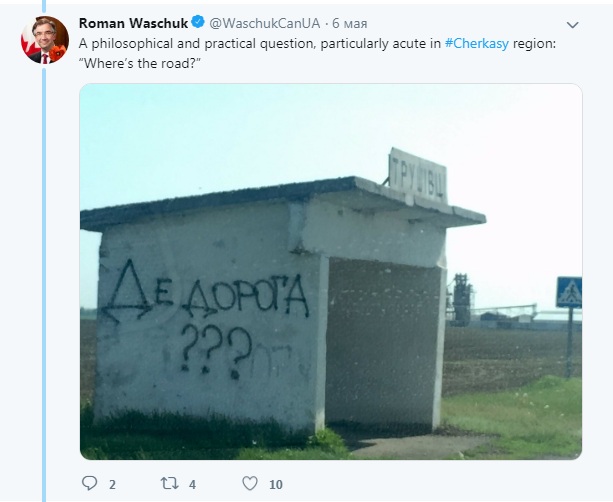Click the retweet count number 4

pyautogui.click(x=192, y=485)
